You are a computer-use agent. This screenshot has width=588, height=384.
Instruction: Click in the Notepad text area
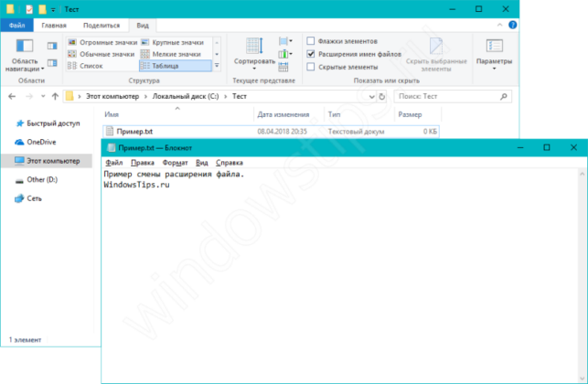(x=339, y=275)
